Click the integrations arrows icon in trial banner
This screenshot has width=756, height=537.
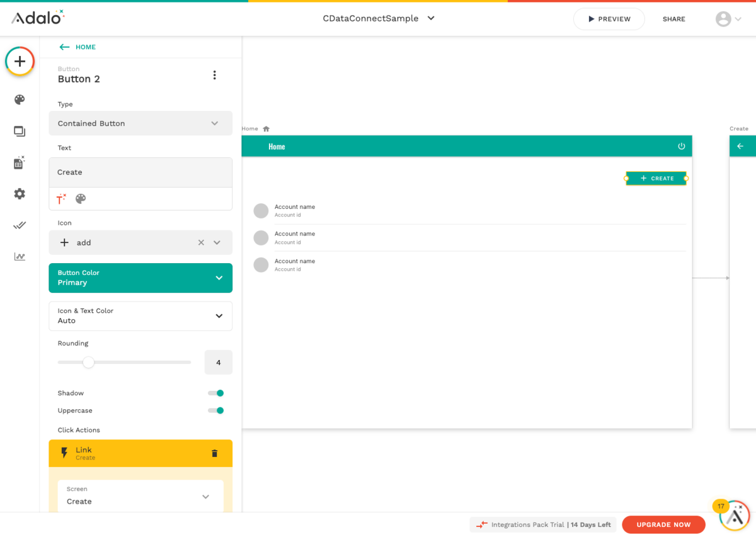tap(482, 524)
